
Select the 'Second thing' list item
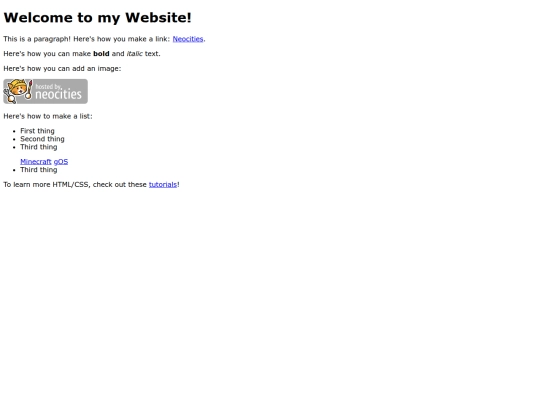(x=42, y=139)
